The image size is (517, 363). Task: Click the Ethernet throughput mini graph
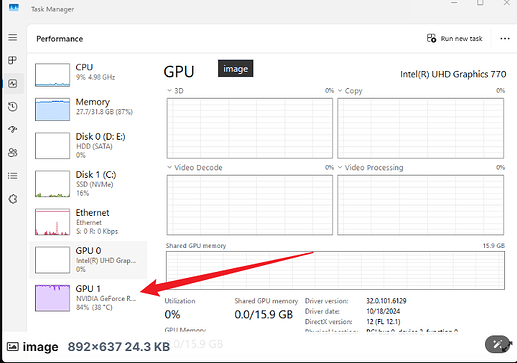pyautogui.click(x=52, y=222)
